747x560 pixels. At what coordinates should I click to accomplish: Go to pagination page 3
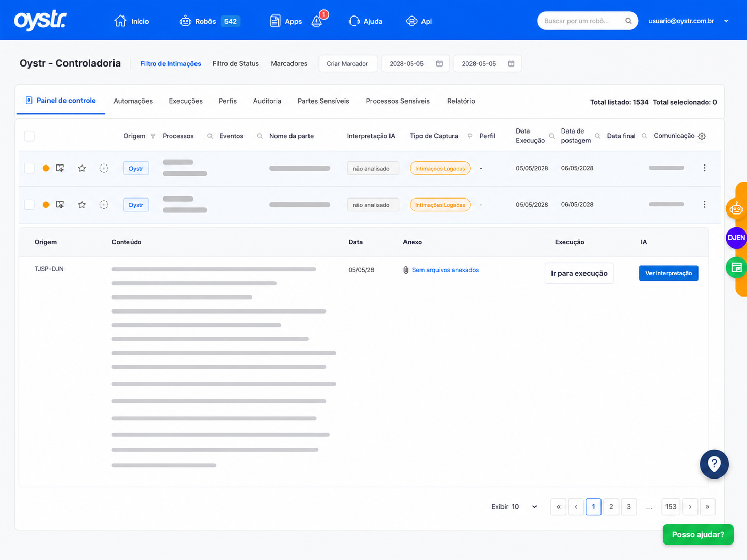629,507
